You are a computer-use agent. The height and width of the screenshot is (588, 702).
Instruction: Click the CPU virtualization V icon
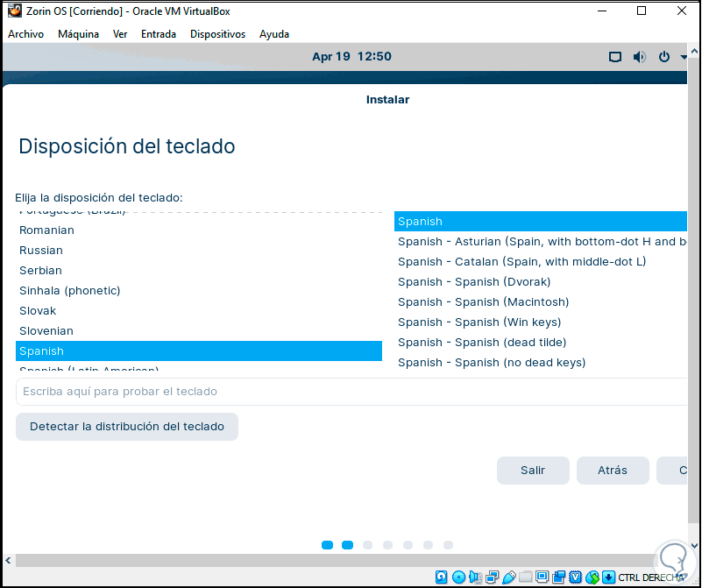point(575,577)
